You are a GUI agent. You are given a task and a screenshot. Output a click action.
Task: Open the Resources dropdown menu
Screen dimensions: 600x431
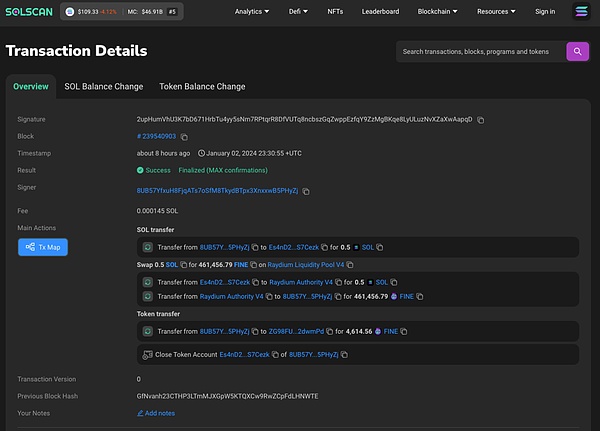tap(497, 12)
